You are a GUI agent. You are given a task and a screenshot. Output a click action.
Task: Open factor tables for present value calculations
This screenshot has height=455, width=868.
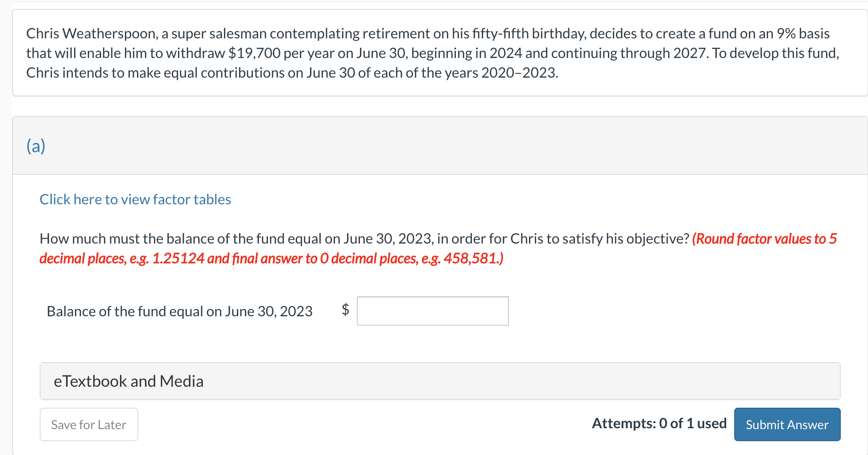(x=135, y=199)
